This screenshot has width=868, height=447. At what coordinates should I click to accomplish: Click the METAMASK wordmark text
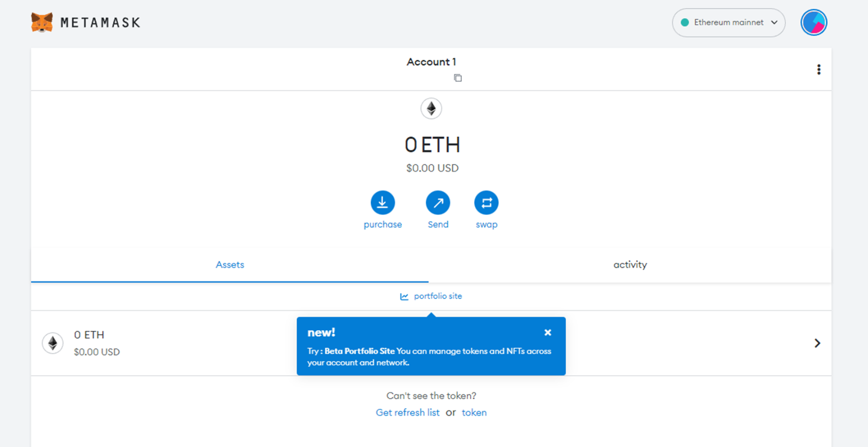coord(100,23)
